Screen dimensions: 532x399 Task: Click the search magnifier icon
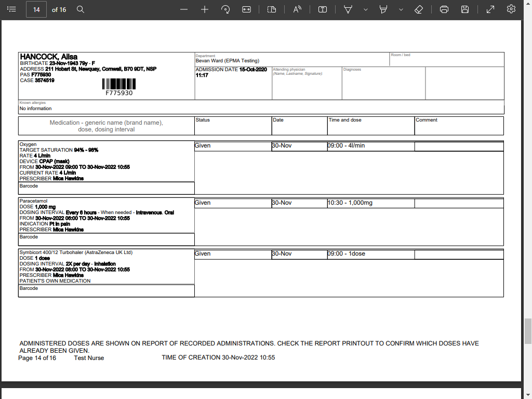81,9
